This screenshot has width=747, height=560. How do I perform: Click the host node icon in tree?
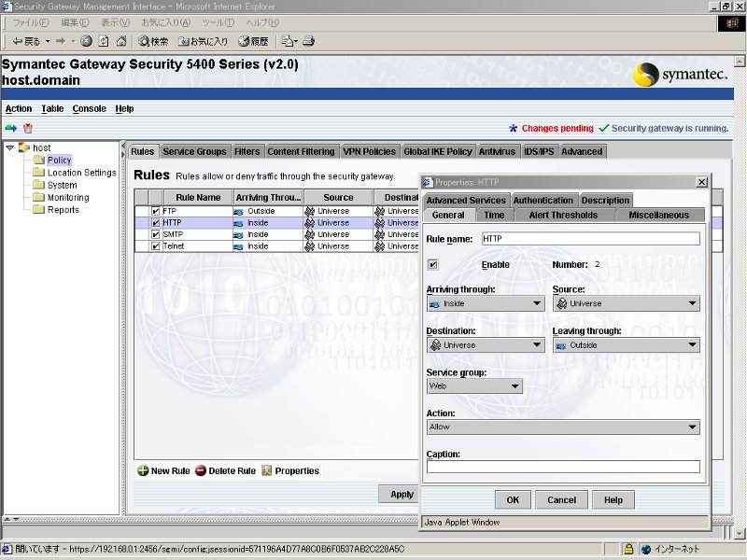pos(24,147)
